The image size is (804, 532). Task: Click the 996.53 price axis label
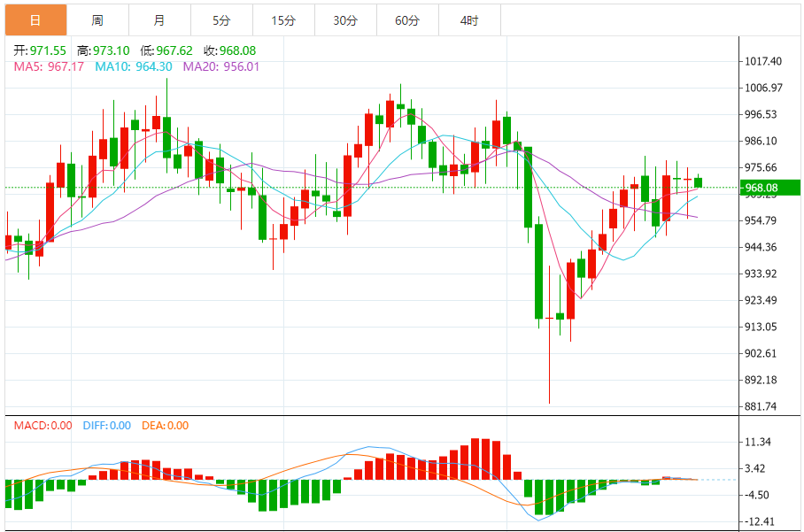click(761, 114)
